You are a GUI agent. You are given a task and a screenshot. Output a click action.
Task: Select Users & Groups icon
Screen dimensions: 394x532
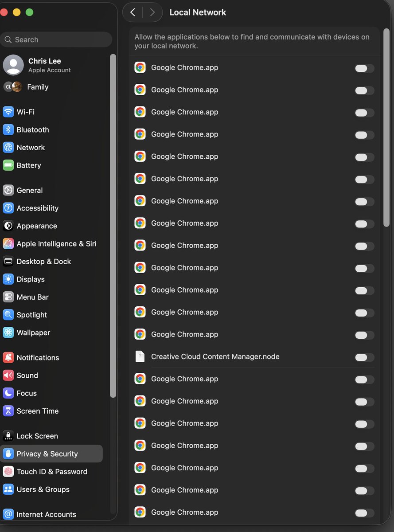8,489
